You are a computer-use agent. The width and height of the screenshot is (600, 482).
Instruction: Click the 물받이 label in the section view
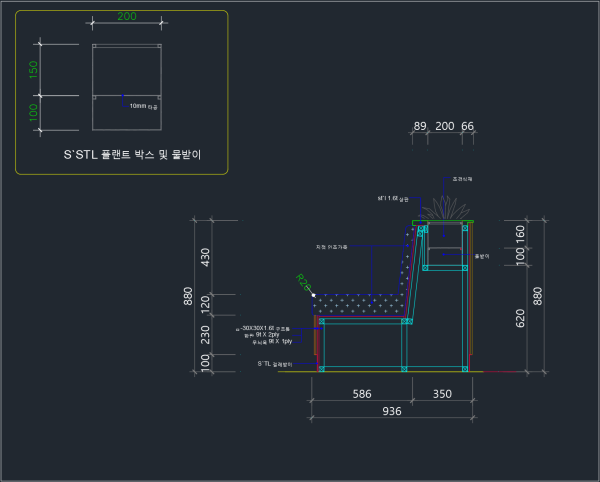tap(480, 256)
